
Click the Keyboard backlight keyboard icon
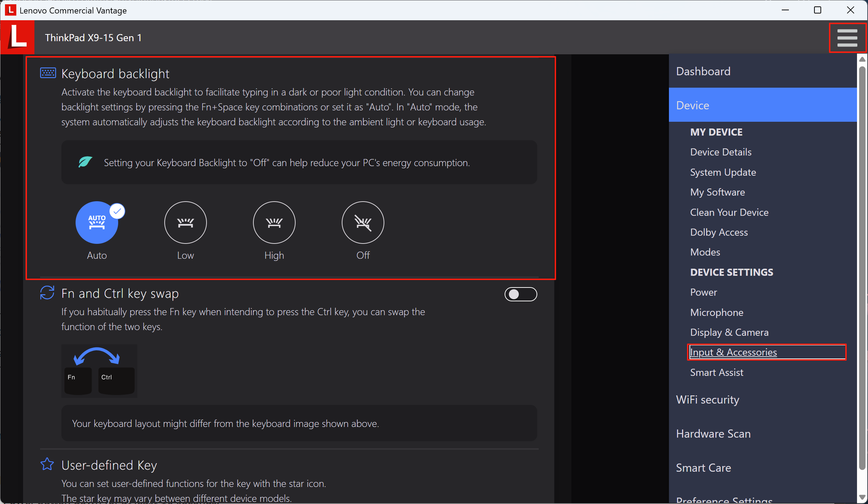[x=48, y=73]
